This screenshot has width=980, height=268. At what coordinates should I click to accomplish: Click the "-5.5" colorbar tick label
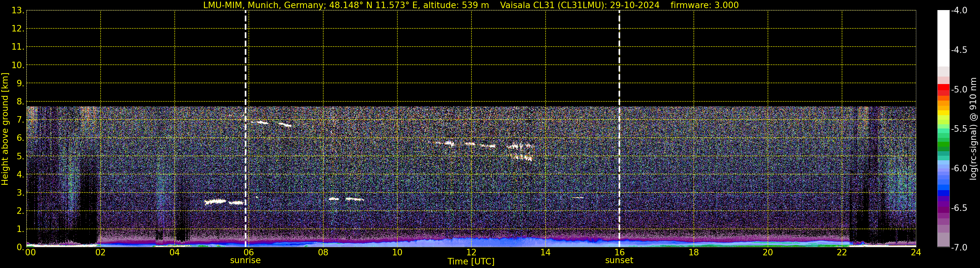point(959,129)
